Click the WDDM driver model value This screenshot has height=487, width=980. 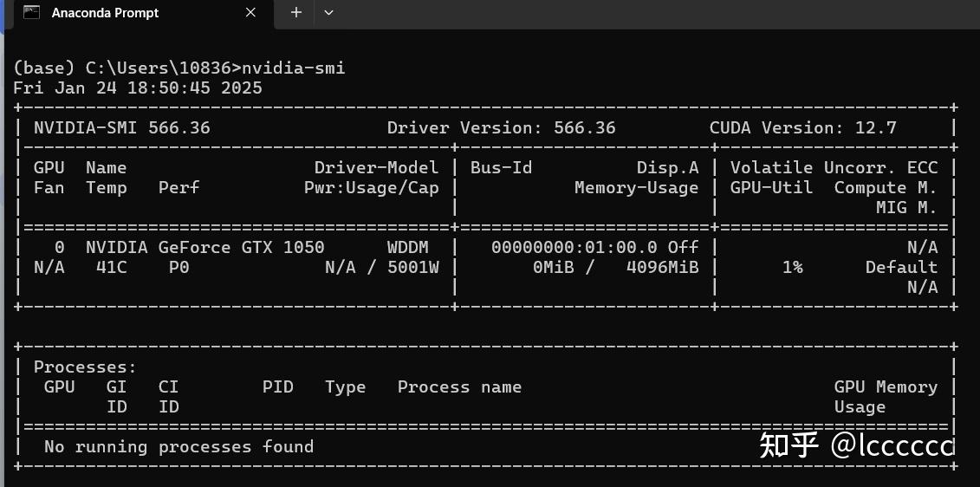pyautogui.click(x=407, y=248)
